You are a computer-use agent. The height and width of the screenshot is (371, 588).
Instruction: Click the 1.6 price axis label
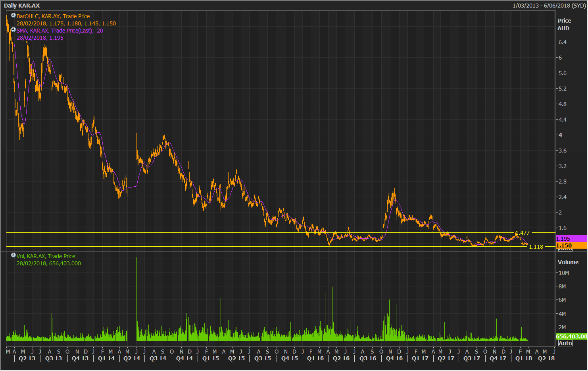click(563, 228)
